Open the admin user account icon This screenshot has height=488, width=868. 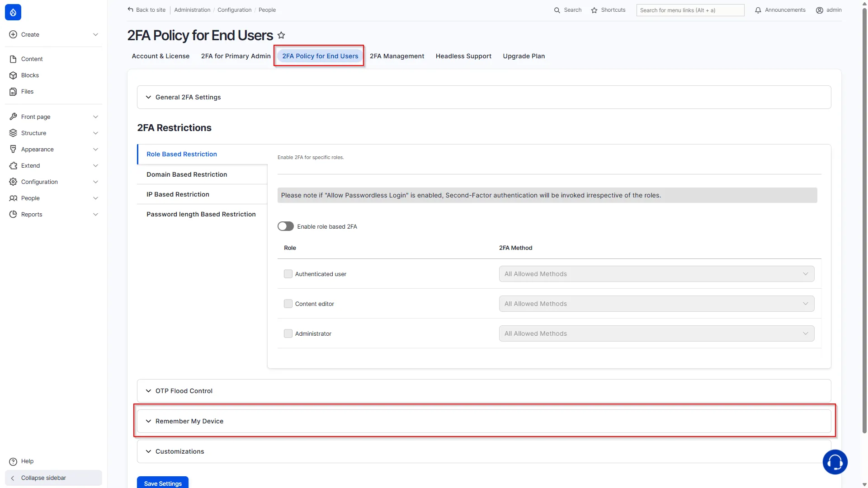pyautogui.click(x=819, y=10)
